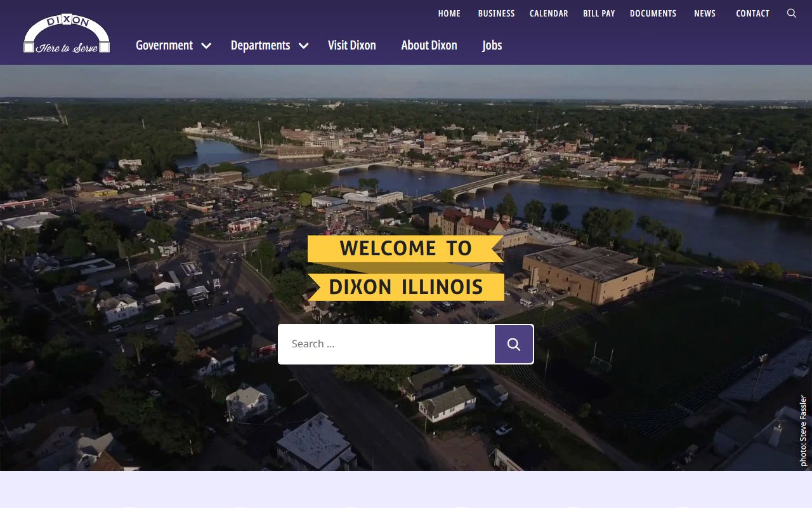Expand the Government menu chevron
The width and height of the screenshot is (812, 508).
click(206, 46)
